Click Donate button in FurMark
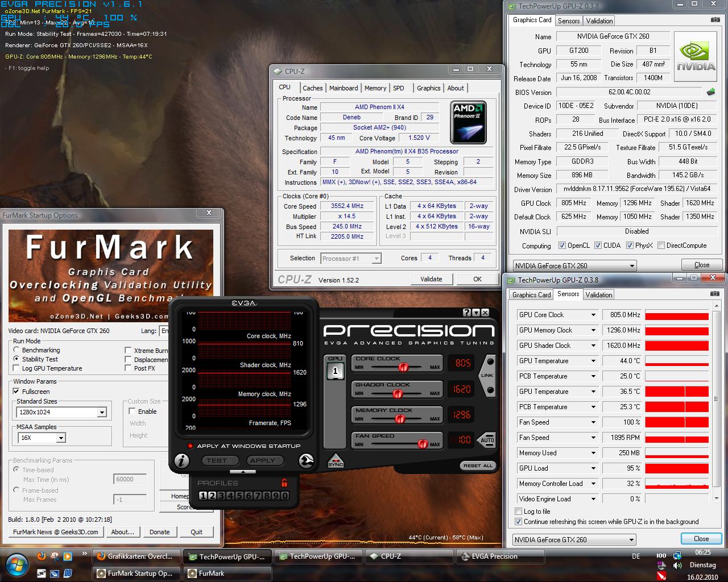The image size is (728, 582). [159, 532]
